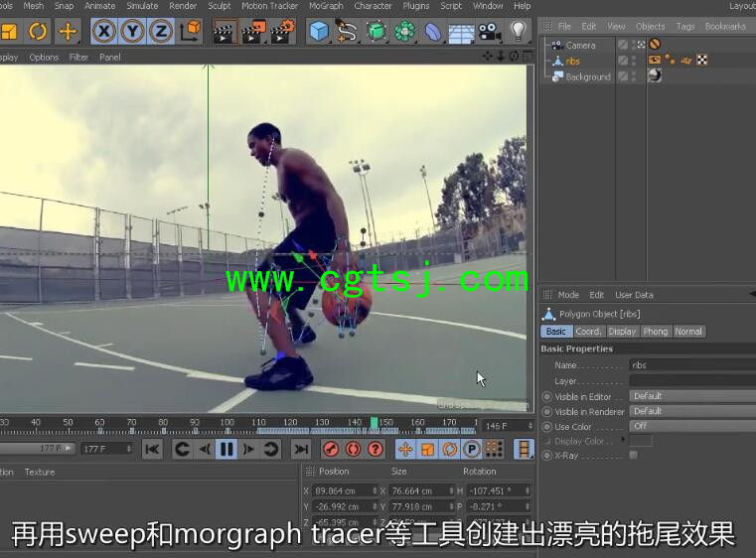Toggle the Z-axis lock button
The width and height of the screenshot is (756, 558).
pyautogui.click(x=160, y=31)
